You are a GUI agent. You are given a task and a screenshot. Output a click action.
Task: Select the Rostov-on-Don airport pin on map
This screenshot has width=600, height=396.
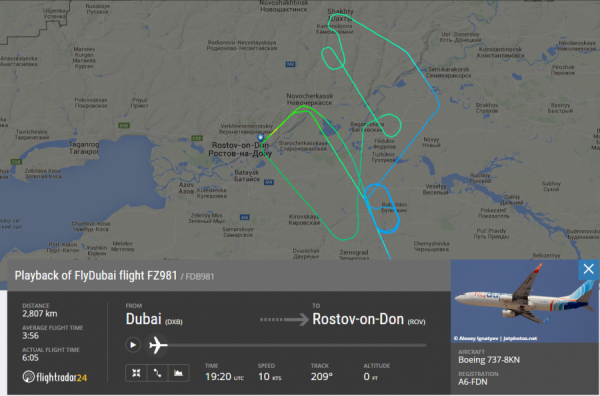260,137
